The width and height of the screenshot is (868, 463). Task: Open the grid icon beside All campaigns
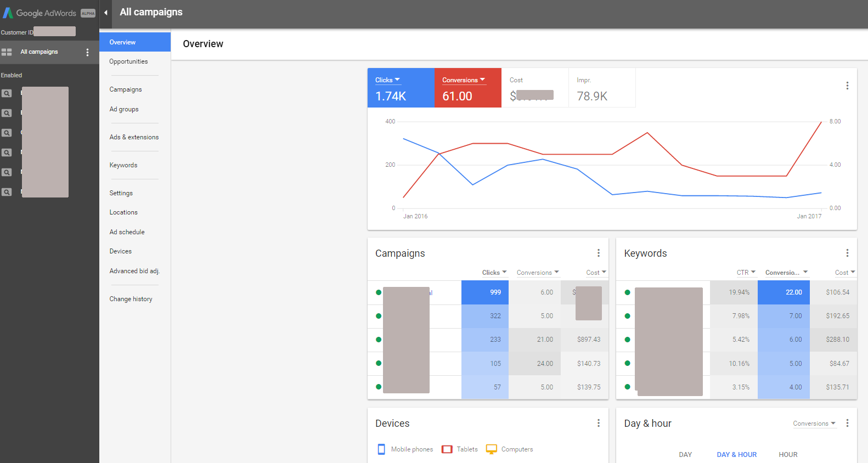coord(7,52)
